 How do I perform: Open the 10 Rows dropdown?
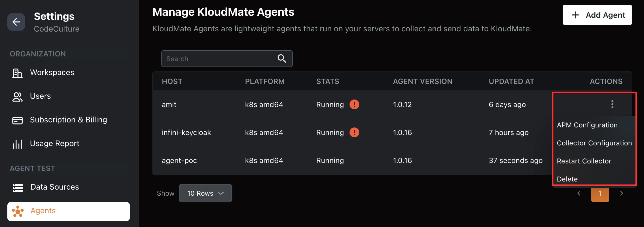[205, 193]
